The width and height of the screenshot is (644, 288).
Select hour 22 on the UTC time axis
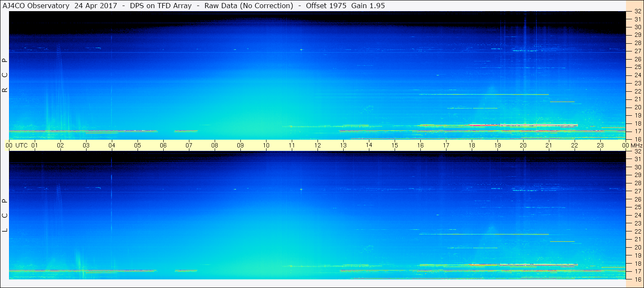[575, 145]
